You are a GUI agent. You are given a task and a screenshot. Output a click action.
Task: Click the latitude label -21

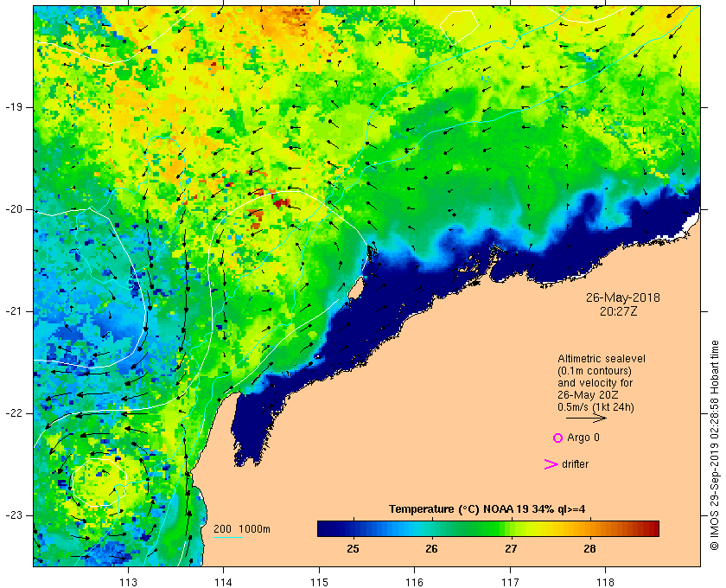click(x=14, y=311)
